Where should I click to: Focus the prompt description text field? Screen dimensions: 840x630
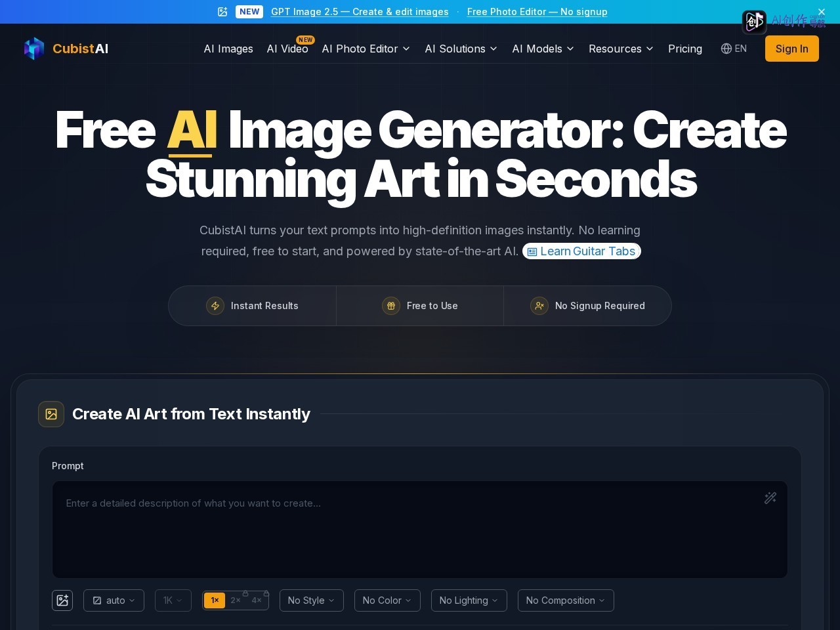click(x=420, y=530)
